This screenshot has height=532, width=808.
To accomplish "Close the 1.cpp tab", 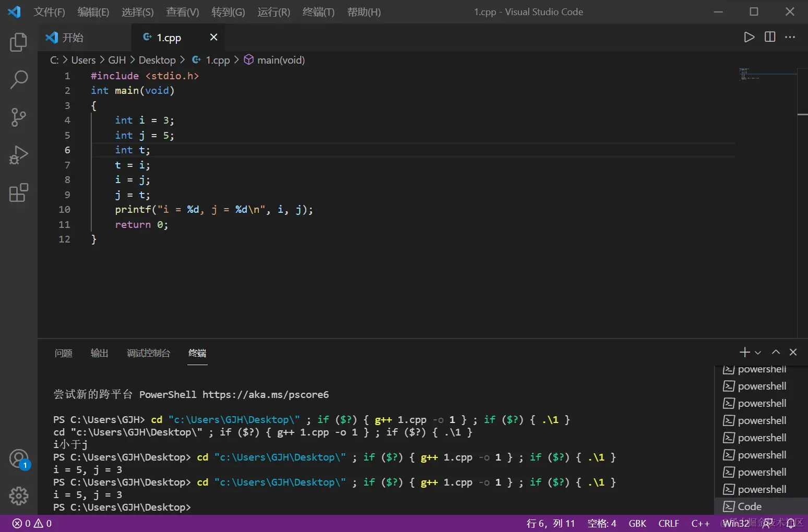I will (x=213, y=37).
